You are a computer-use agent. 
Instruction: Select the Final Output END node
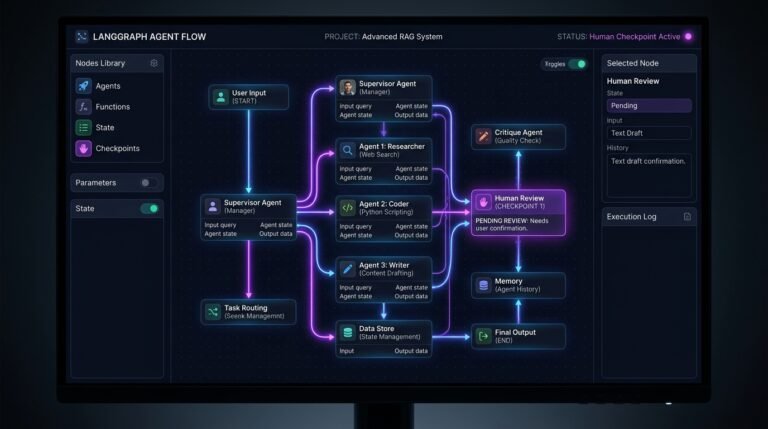pos(518,336)
